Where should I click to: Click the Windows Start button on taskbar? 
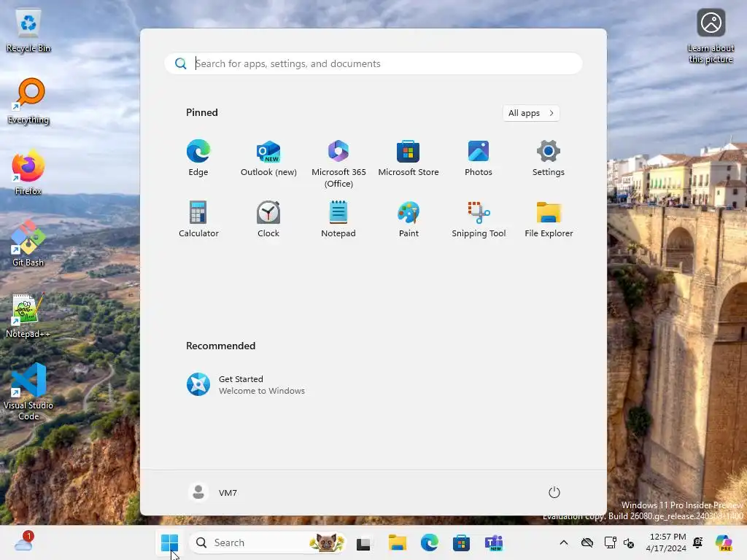point(169,542)
